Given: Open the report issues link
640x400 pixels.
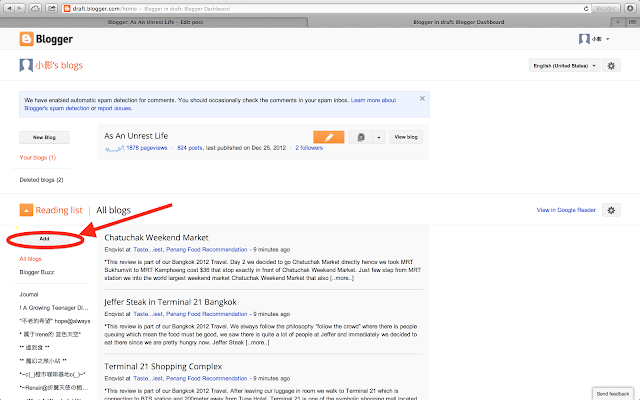Looking at the screenshot, I should [x=114, y=108].
